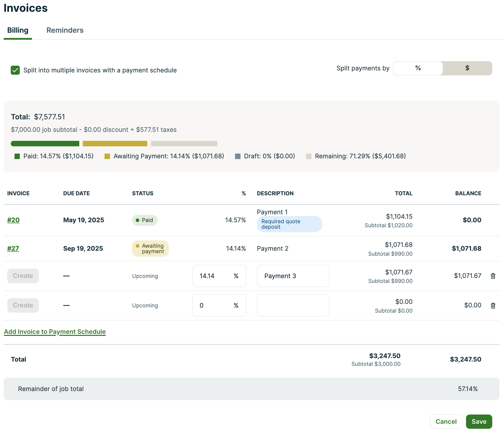Delete the Payment 3 row with trash icon
504x434 pixels.
493,276
